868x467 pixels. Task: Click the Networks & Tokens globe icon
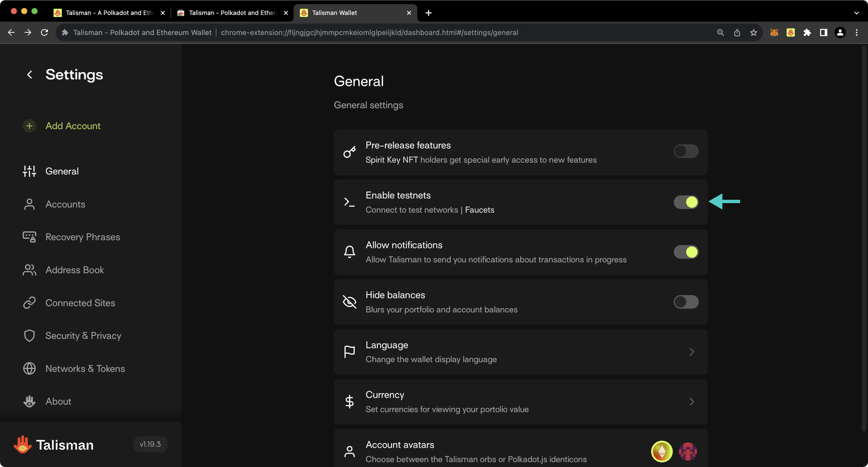coord(29,368)
